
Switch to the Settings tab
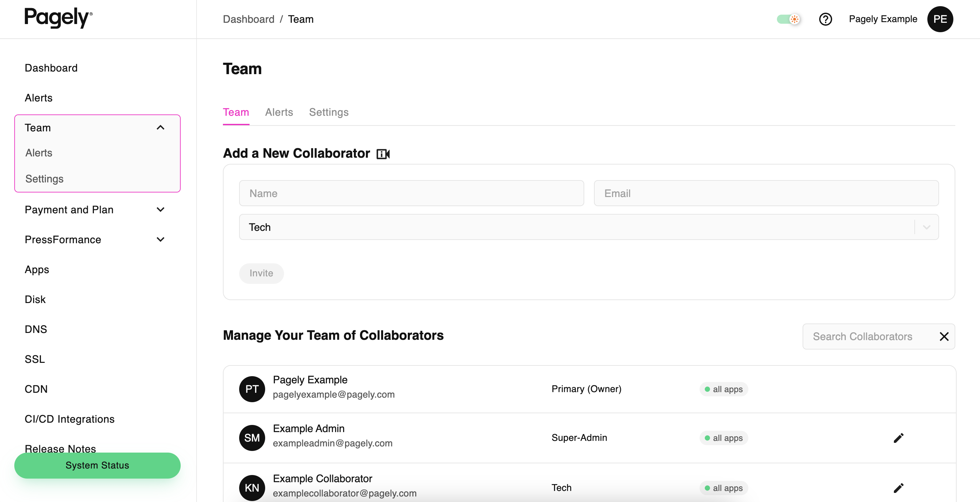point(329,112)
